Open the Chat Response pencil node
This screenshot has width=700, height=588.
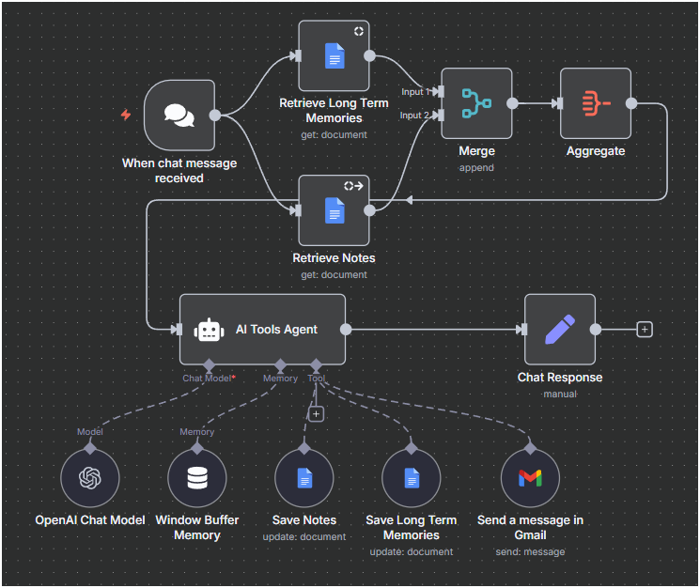pyautogui.click(x=559, y=329)
